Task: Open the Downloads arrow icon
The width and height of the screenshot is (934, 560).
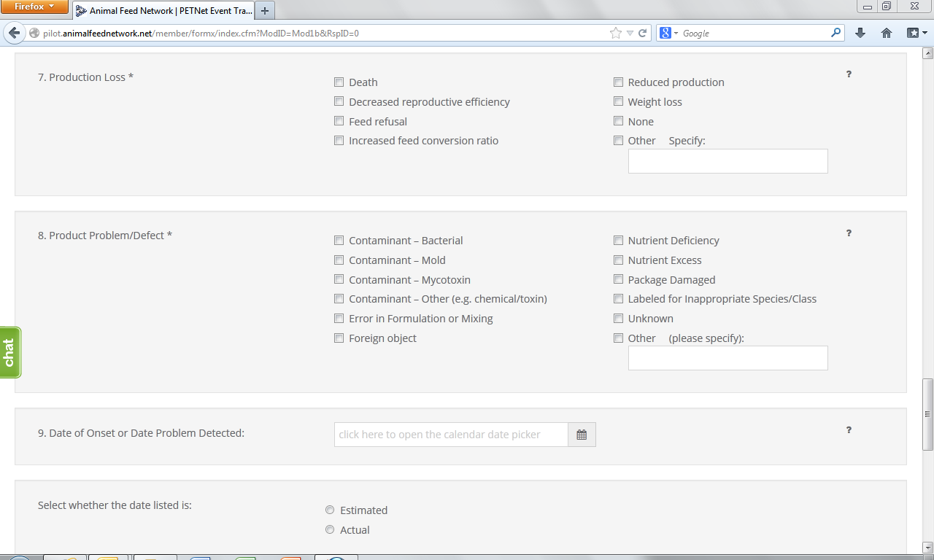Action: 860,33
